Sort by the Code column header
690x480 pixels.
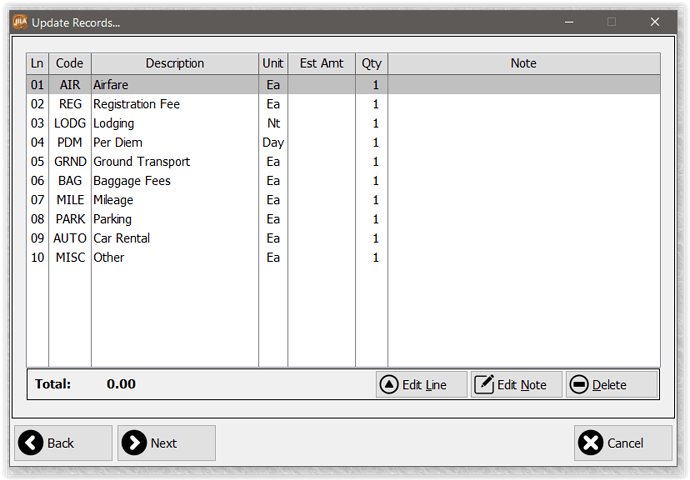point(70,63)
